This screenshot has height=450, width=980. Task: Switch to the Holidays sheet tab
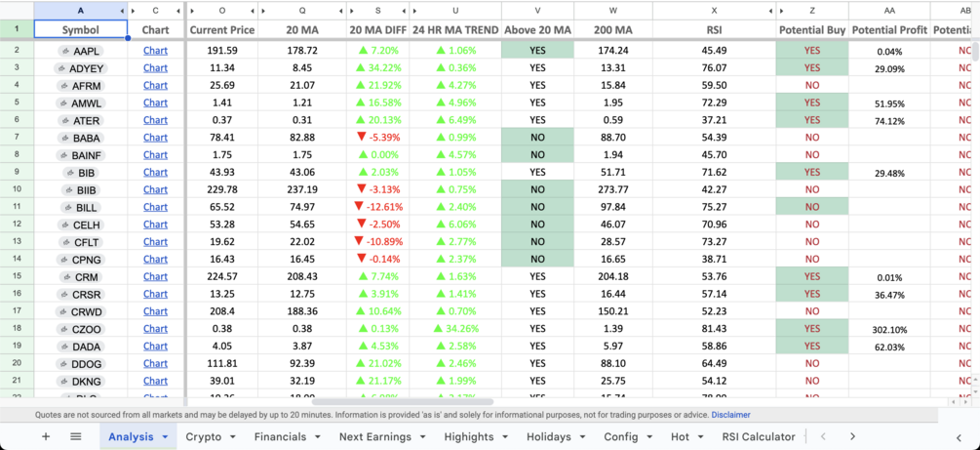[549, 437]
